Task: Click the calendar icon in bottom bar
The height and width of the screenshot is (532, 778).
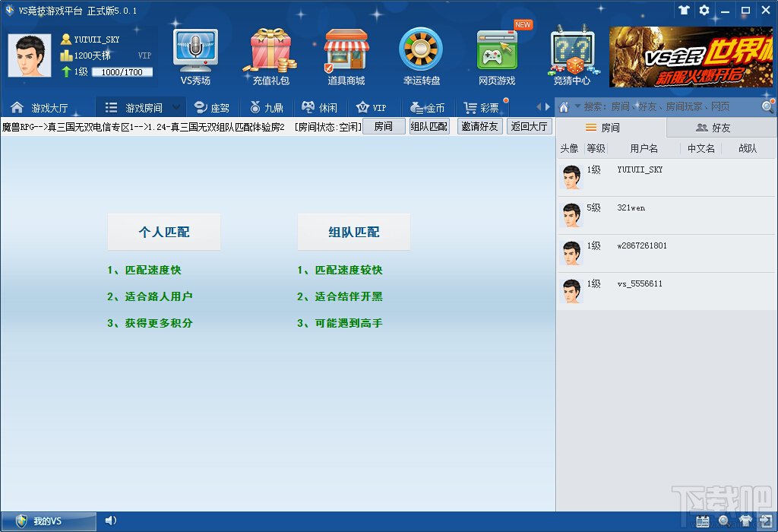Action: [703, 521]
